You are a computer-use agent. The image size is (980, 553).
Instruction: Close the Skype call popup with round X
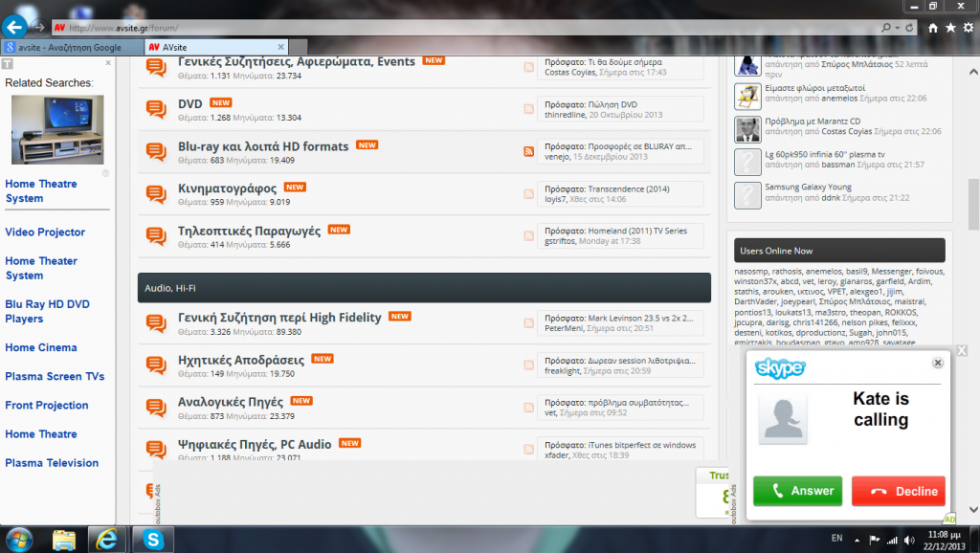click(938, 363)
